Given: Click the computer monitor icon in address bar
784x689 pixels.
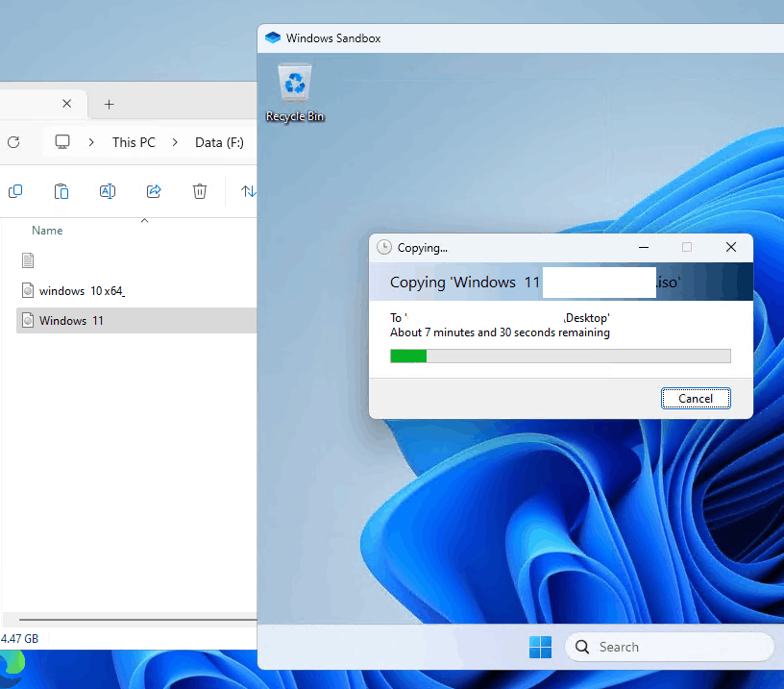Looking at the screenshot, I should (x=62, y=142).
